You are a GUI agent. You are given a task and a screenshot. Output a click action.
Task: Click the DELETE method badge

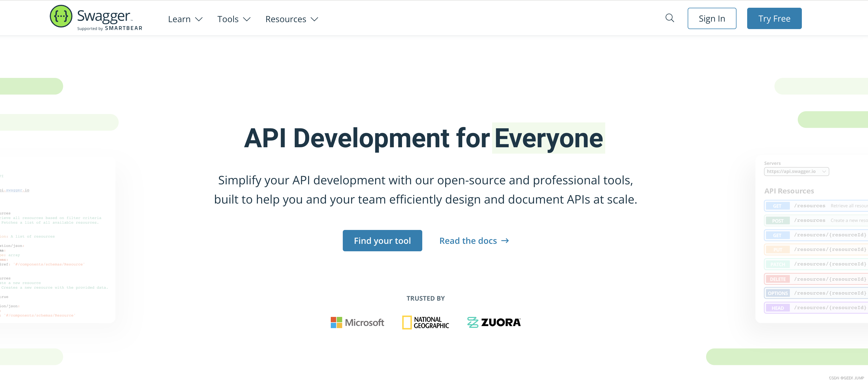click(x=777, y=279)
